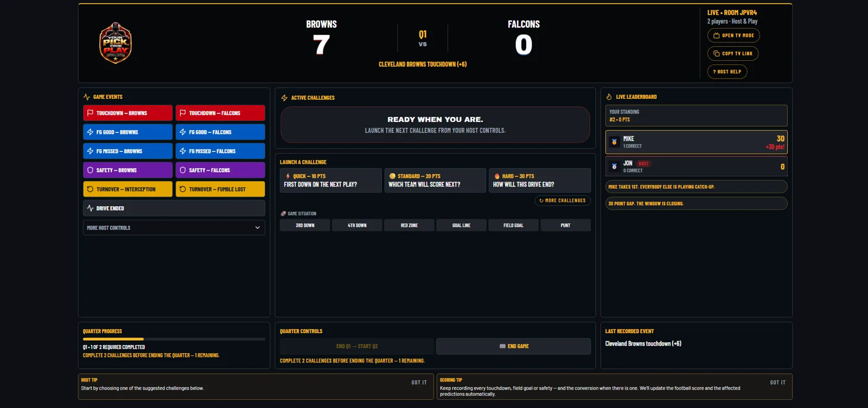This screenshot has height=408, width=868.
Task: Click the Game Events pulse icon
Action: click(86, 97)
